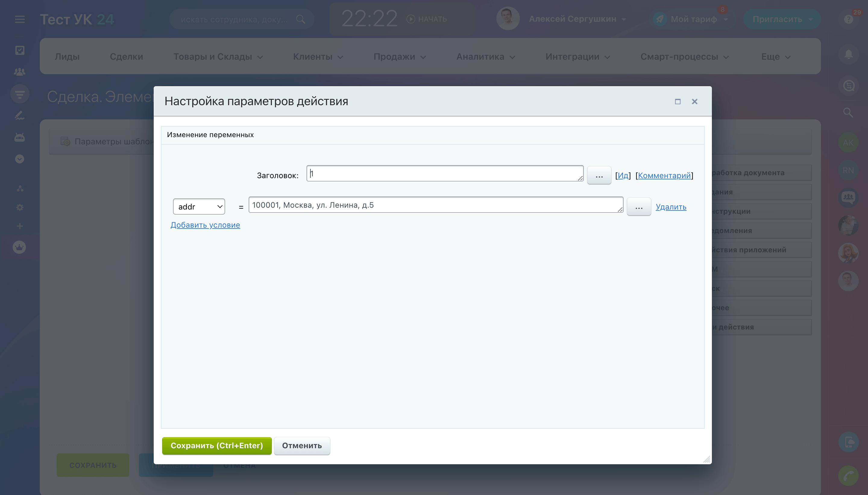Open the addr variable dropdown

[199, 207]
